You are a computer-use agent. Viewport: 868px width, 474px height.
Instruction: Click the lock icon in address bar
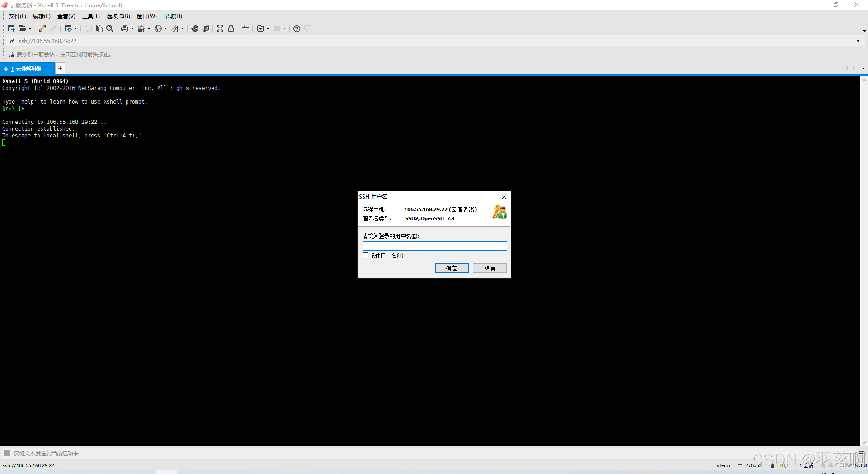point(12,41)
